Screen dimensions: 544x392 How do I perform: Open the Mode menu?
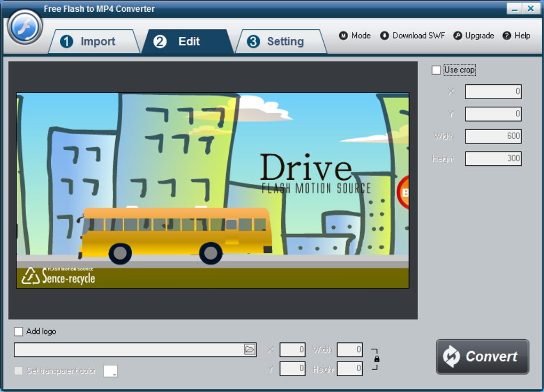pos(355,36)
